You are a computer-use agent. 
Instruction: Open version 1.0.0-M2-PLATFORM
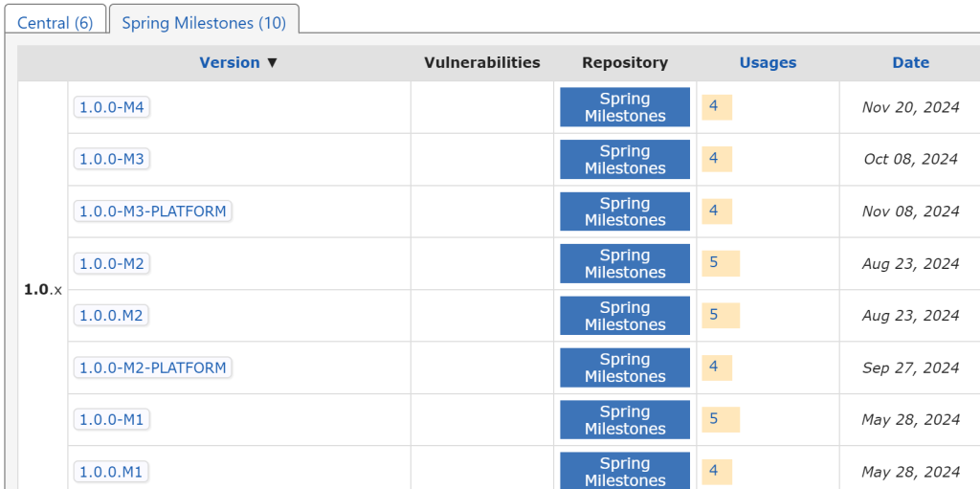152,367
